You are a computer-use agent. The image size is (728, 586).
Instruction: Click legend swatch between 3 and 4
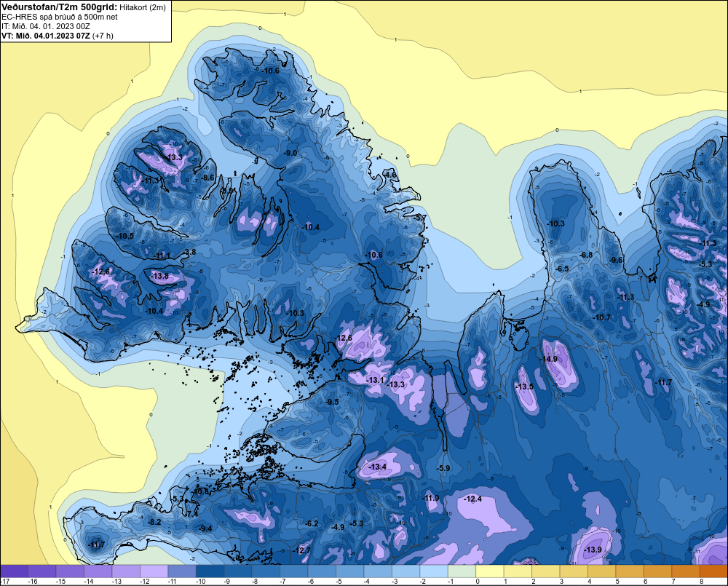click(x=574, y=571)
